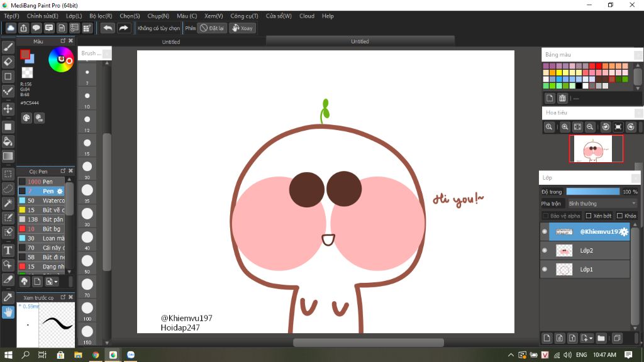This screenshot has height=362, width=644.
Task: Pick color on the color wheel
Action: click(x=61, y=60)
